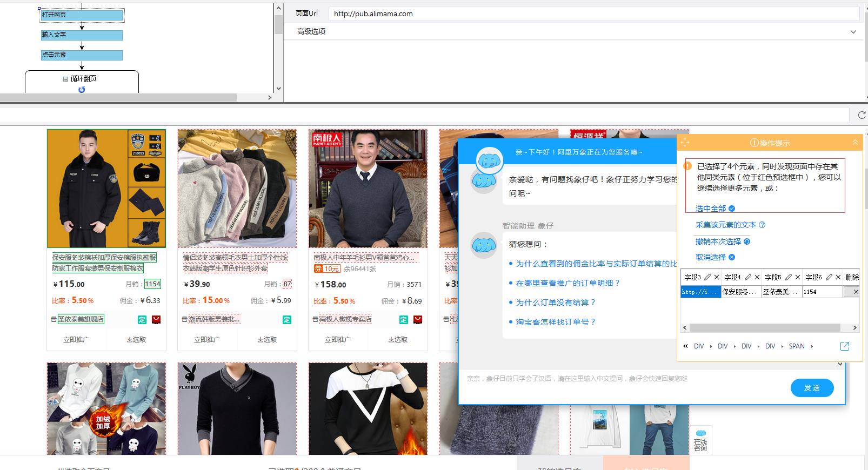Click the workflow panel scroll up arrow
The width and height of the screenshot is (868, 470).
coord(278,8)
